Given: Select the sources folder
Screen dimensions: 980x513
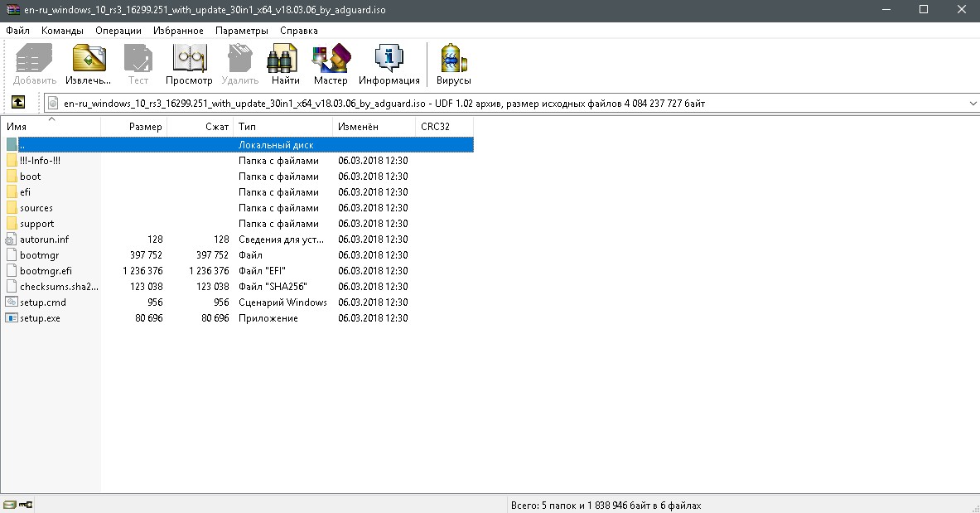Looking at the screenshot, I should pos(36,208).
